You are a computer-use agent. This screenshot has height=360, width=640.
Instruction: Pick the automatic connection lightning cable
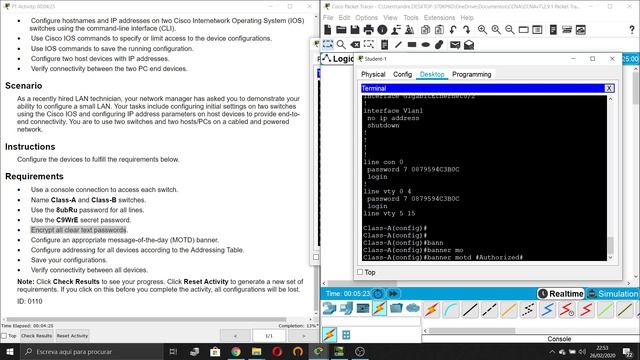click(x=431, y=310)
